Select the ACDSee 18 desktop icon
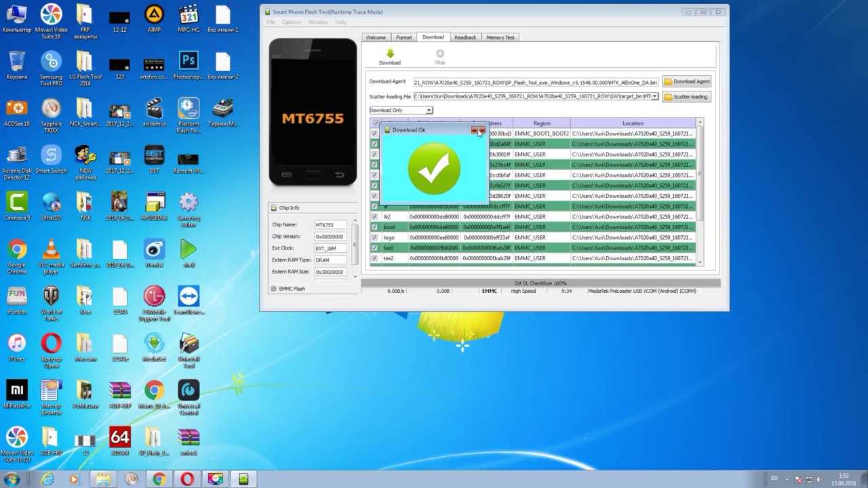 tap(17, 113)
